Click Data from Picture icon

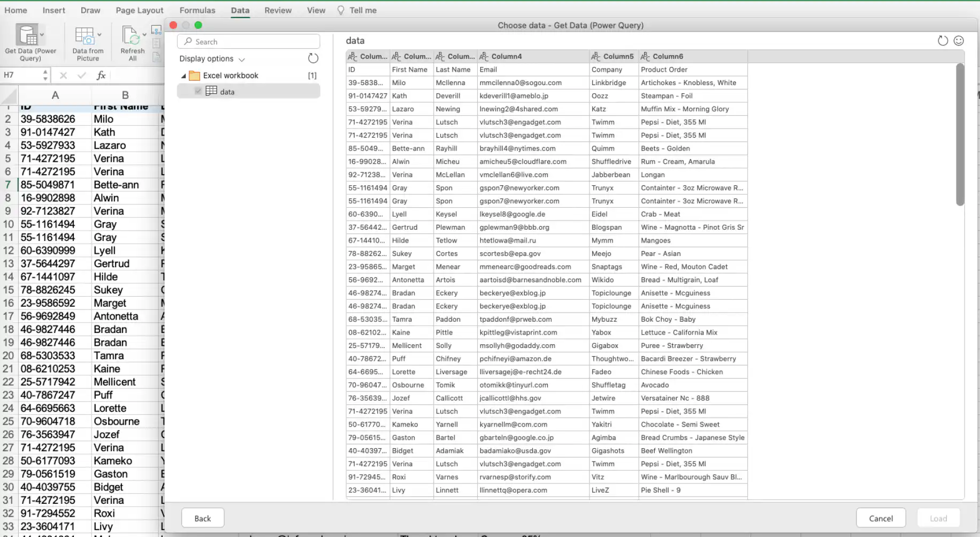click(84, 35)
